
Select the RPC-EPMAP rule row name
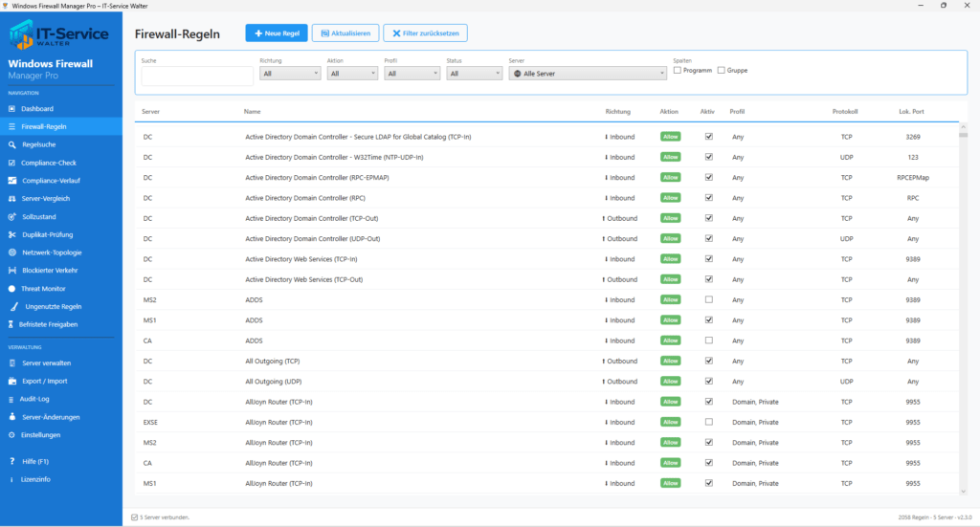[x=317, y=177]
